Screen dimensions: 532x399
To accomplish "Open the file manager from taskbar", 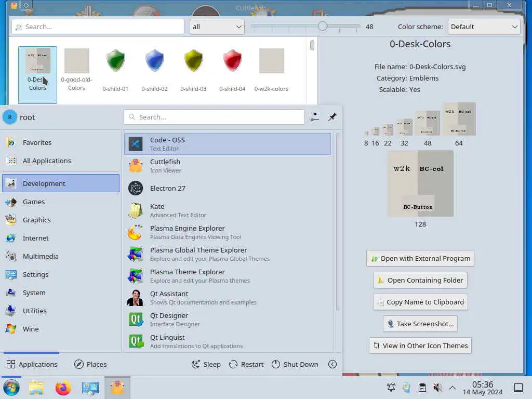I will pyautogui.click(x=36, y=388).
